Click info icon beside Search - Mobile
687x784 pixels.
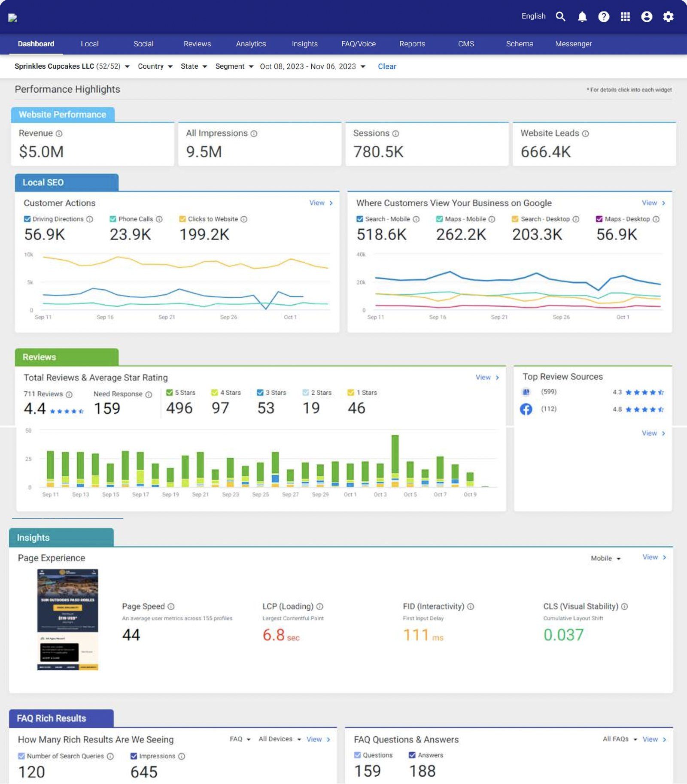(x=416, y=219)
